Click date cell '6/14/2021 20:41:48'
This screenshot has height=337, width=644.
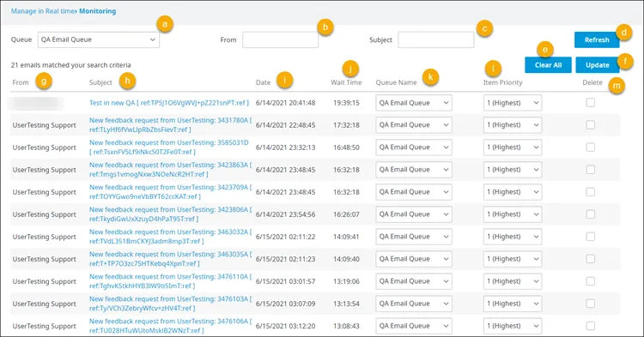click(x=285, y=103)
